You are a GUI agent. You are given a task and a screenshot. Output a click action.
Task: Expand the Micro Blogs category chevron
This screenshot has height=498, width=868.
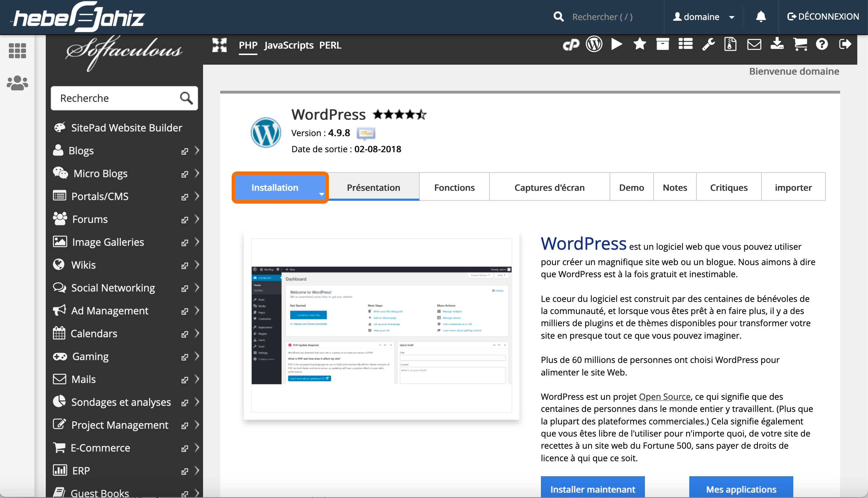click(197, 173)
